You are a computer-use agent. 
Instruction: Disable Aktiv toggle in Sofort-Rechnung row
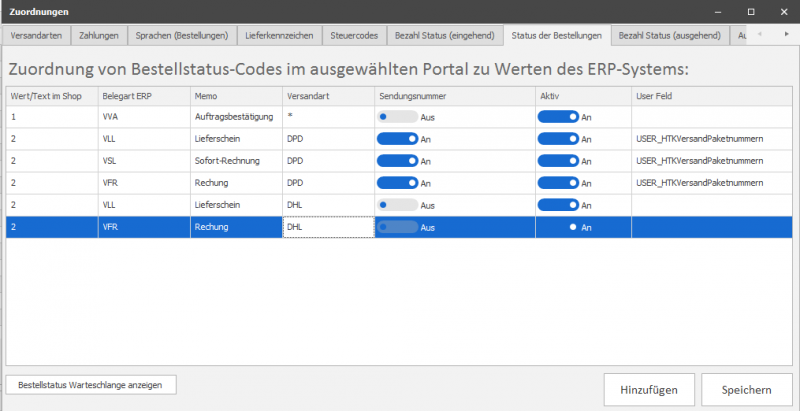coord(558,161)
